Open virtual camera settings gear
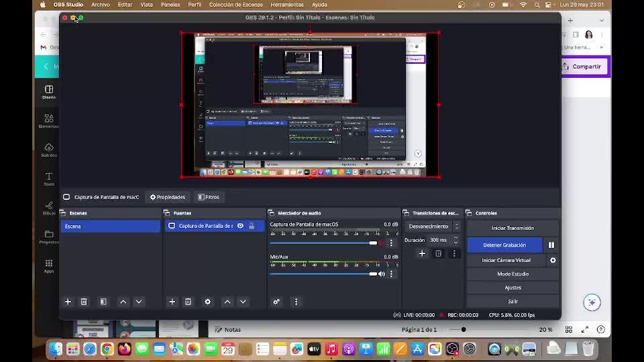The height and width of the screenshot is (362, 644). [553, 260]
